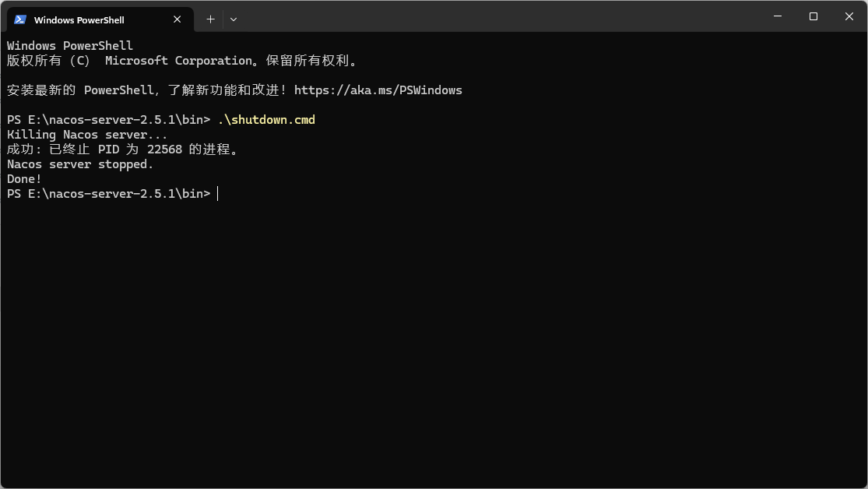Select the Windows PowerShell tab title
This screenshot has height=489, width=868.
click(x=79, y=20)
